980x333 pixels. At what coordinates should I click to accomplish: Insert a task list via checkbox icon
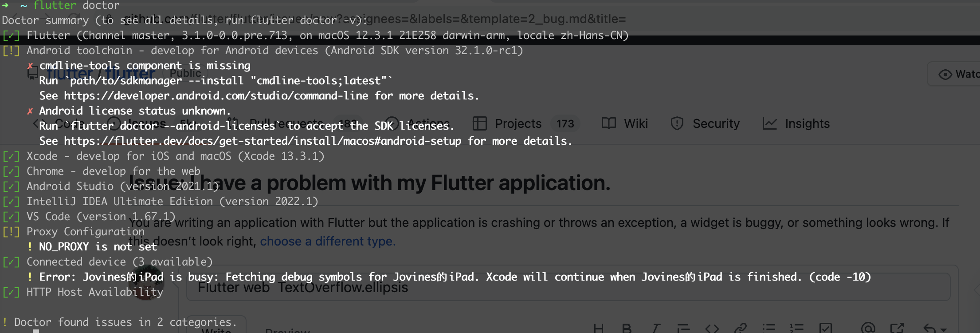point(825,329)
